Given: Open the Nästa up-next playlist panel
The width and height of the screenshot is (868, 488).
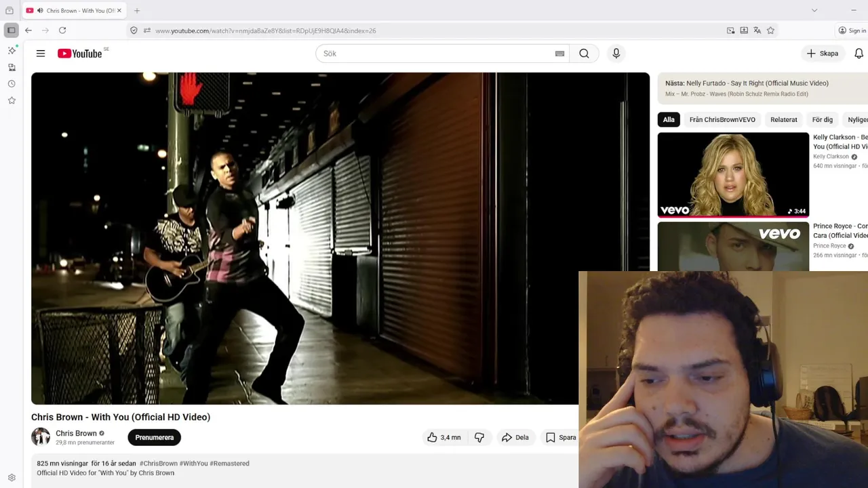Looking at the screenshot, I should tap(762, 88).
